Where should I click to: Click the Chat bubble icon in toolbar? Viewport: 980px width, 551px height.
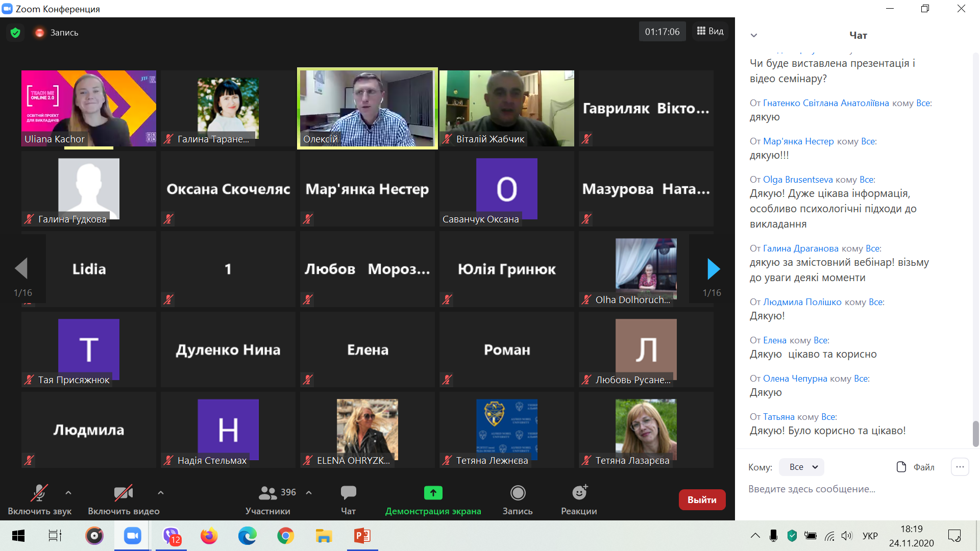pyautogui.click(x=348, y=493)
